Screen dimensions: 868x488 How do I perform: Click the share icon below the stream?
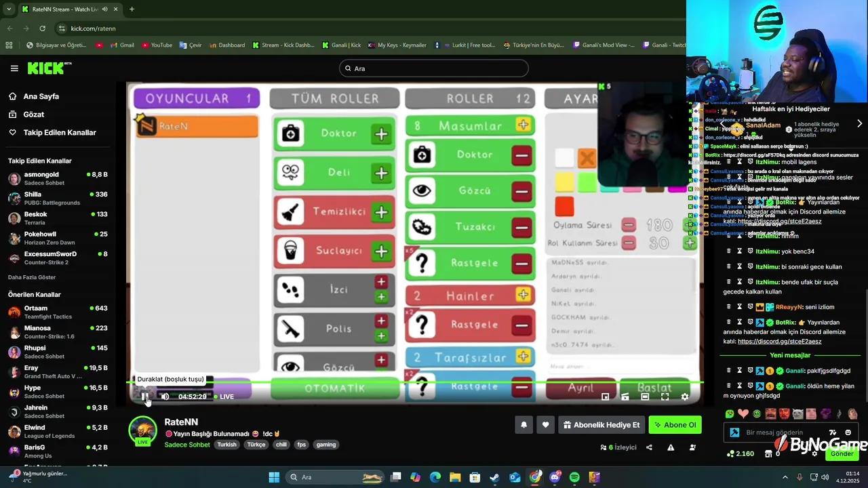[x=649, y=447]
